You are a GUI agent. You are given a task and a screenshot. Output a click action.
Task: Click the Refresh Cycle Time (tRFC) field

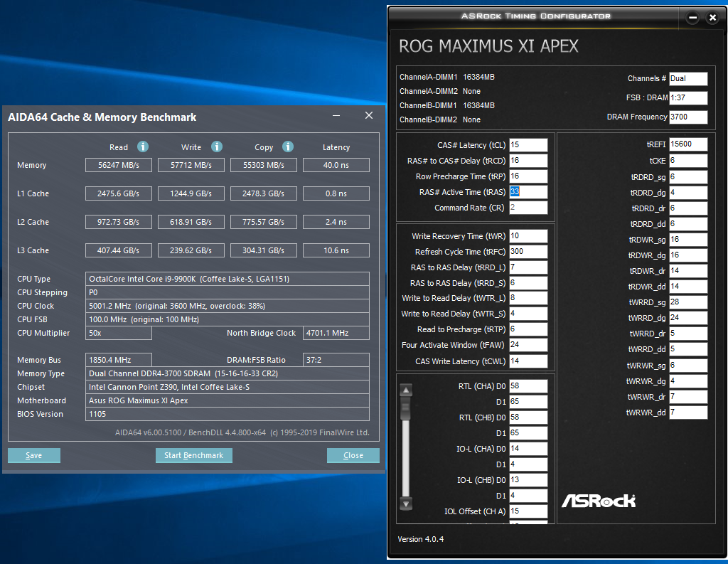(x=528, y=252)
